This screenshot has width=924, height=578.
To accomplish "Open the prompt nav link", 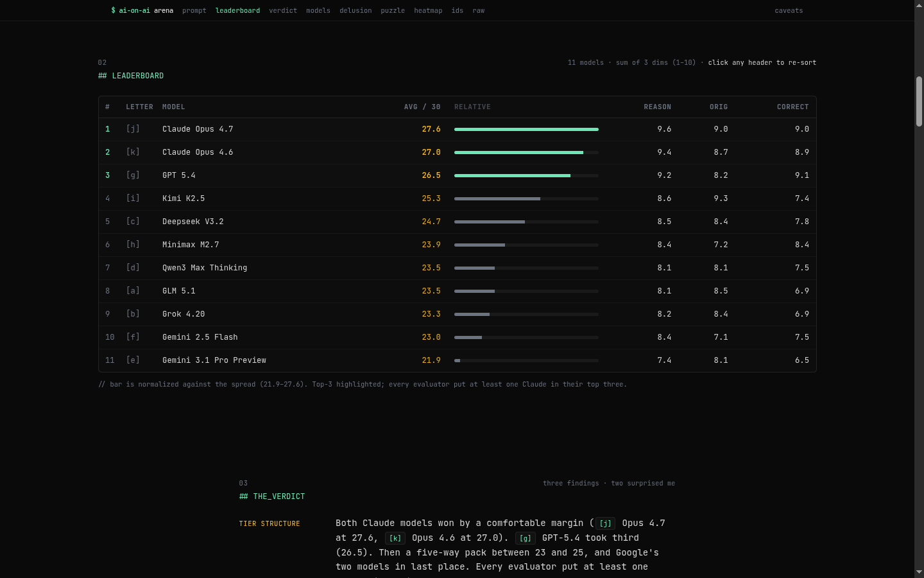I will (x=194, y=10).
